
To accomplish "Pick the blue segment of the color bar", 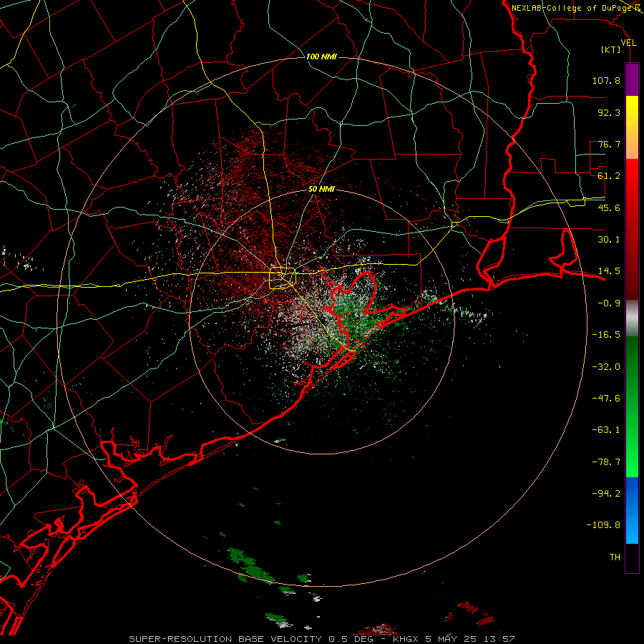I will 632,510.
